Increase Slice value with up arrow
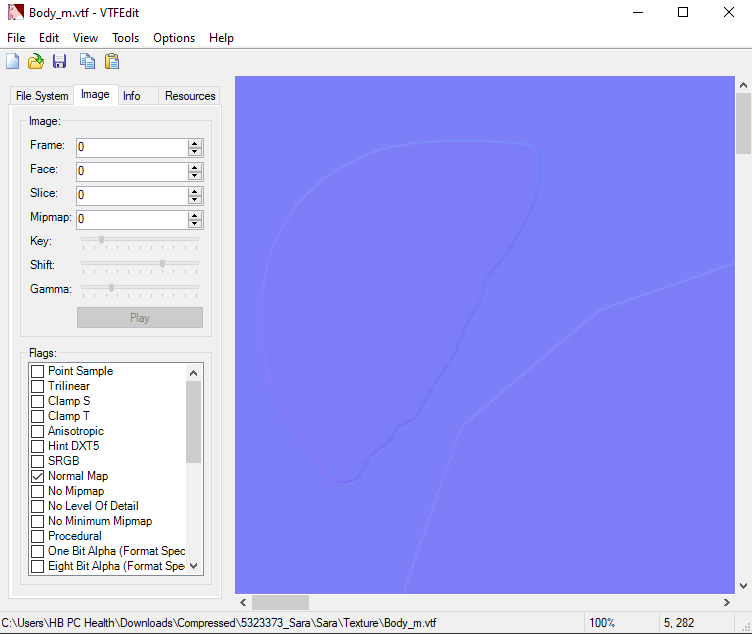Viewport: 752px width, 634px height. click(195, 191)
